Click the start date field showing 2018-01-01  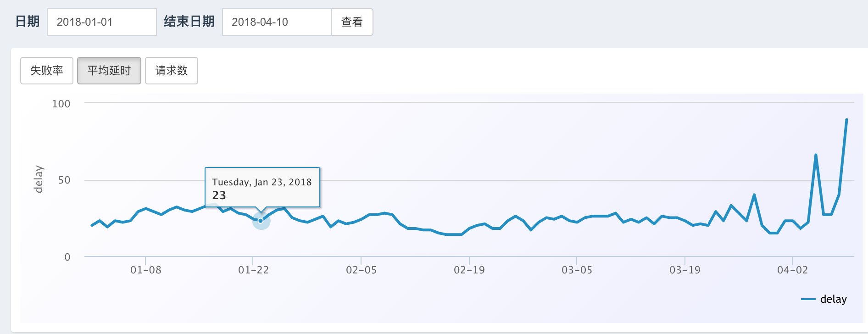click(101, 22)
